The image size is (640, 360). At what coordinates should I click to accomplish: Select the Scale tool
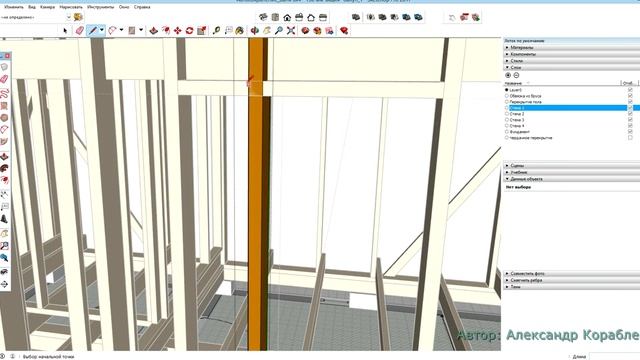[202, 31]
